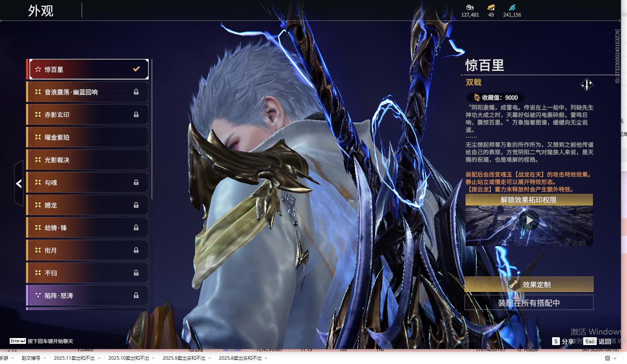This screenshot has height=364, width=627.
Task: Click the rarity icon beside 衔月
Action: [x=38, y=250]
